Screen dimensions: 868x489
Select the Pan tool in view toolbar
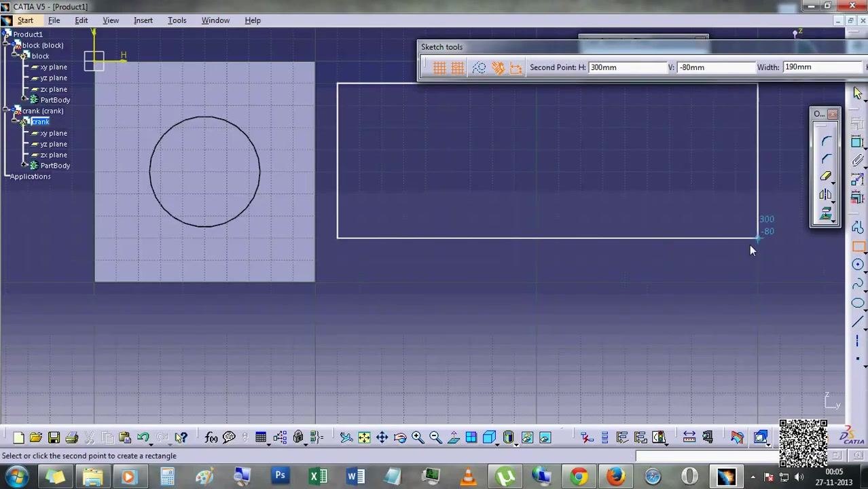tap(382, 437)
